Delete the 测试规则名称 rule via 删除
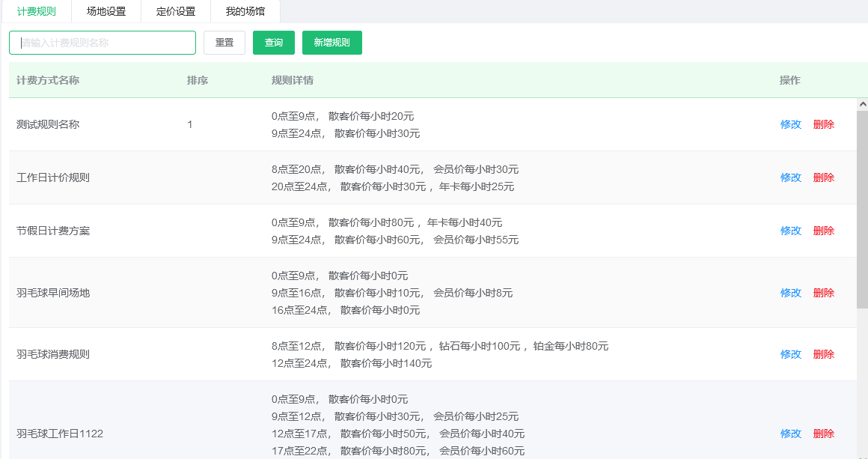This screenshot has height=459, width=868. pyautogui.click(x=823, y=124)
